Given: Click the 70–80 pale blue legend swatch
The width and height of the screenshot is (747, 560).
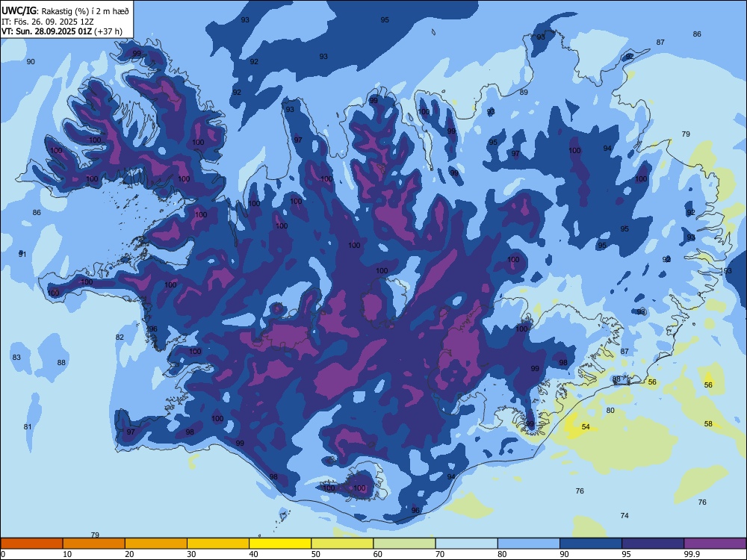Looking at the screenshot, I should pos(466,544).
